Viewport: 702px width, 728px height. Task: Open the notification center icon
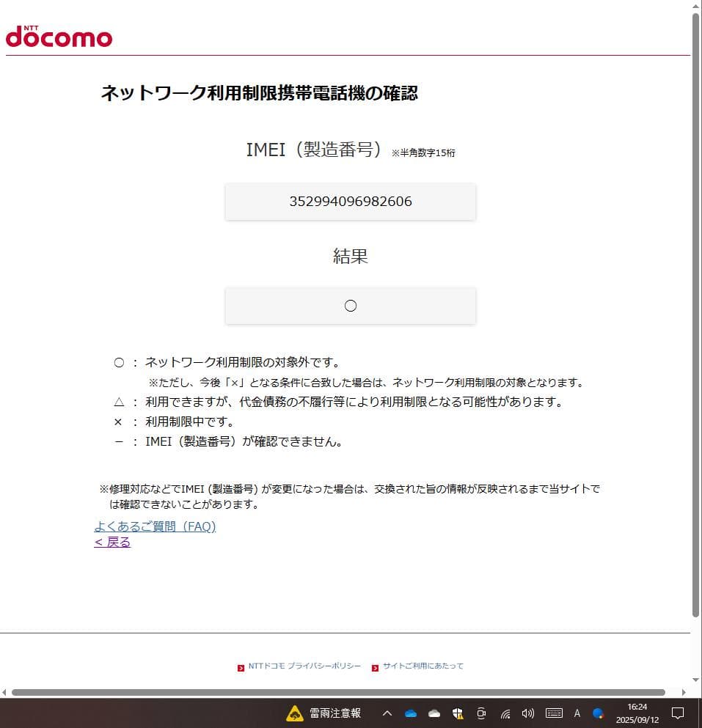[678, 713]
